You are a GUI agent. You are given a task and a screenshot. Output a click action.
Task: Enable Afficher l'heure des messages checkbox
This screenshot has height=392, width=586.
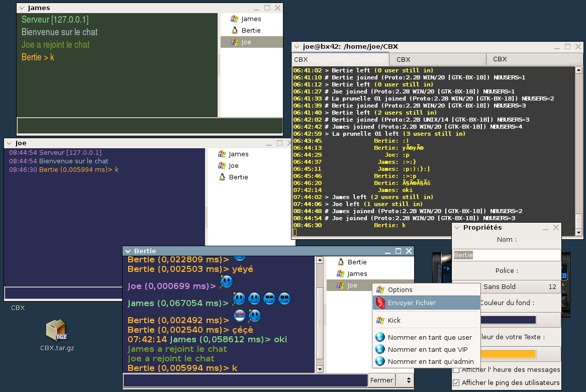point(456,370)
